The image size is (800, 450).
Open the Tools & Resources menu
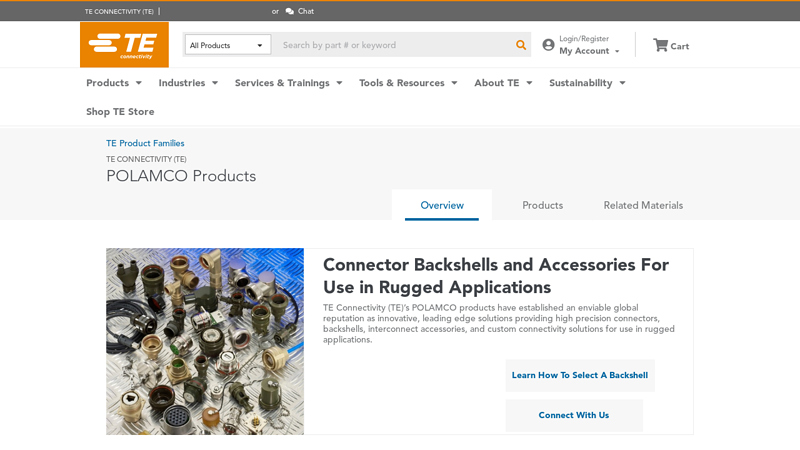(x=407, y=83)
